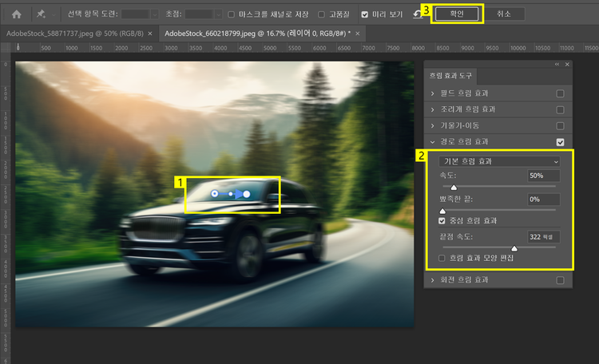This screenshot has width=599, height=364.
Task: Click blur path start point on canvas
Action: (x=215, y=194)
